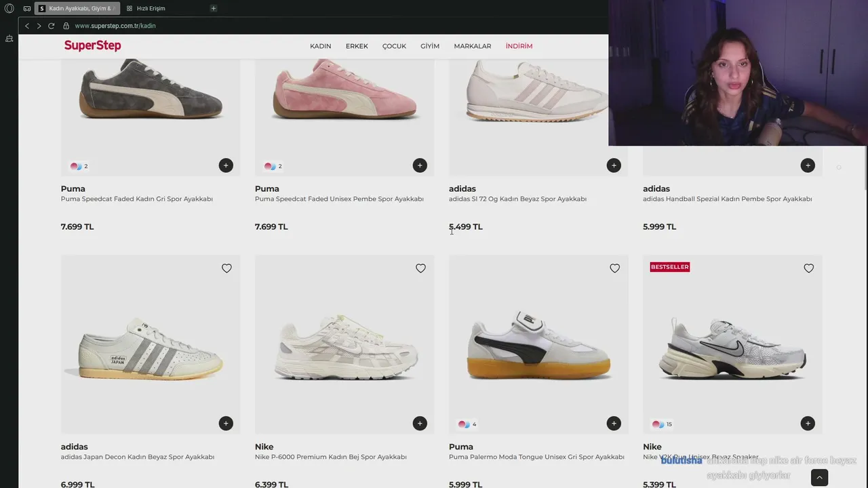
Task: Open the 15 color options on Nike shoe
Action: 662,424
